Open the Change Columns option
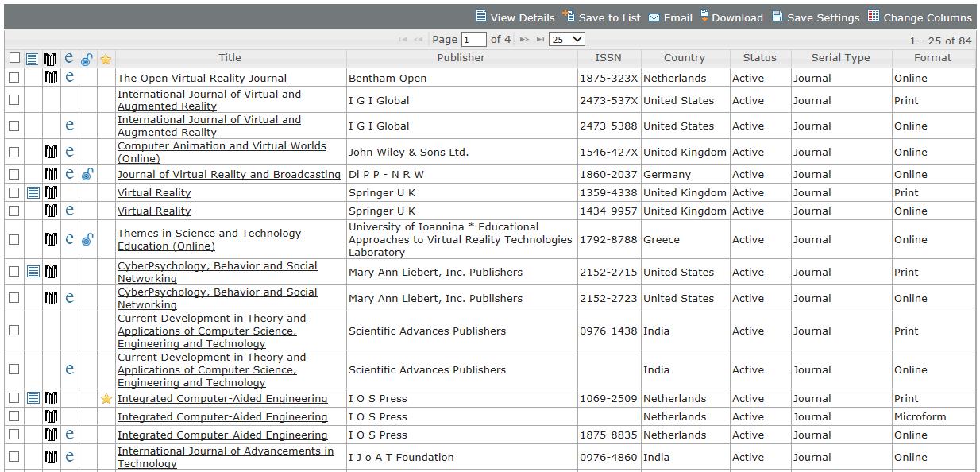980x472 pixels. [x=920, y=17]
